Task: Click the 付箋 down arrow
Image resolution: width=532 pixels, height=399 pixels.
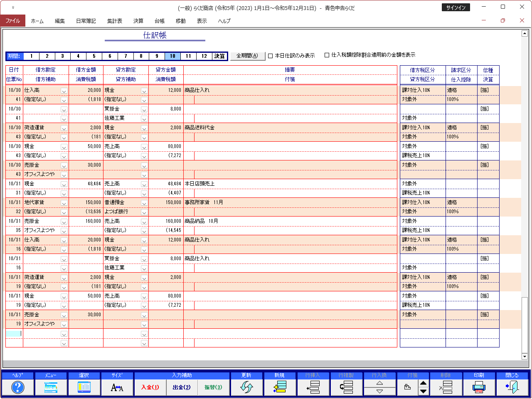Action: pos(423,392)
